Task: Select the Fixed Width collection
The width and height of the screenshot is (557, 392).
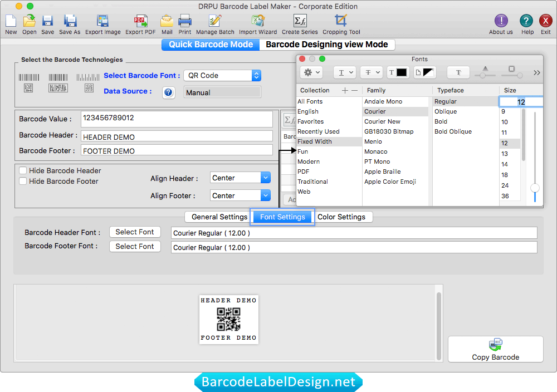Action: point(329,141)
